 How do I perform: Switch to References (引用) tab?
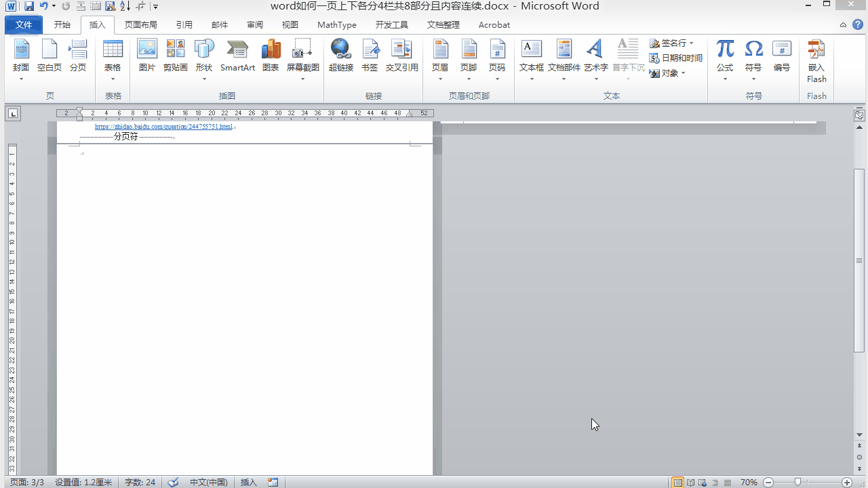tap(184, 25)
